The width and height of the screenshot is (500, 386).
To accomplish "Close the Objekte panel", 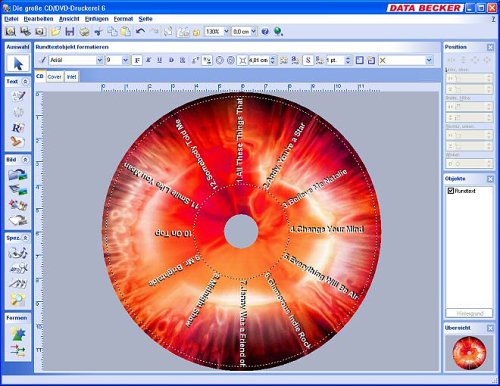I will (x=490, y=179).
